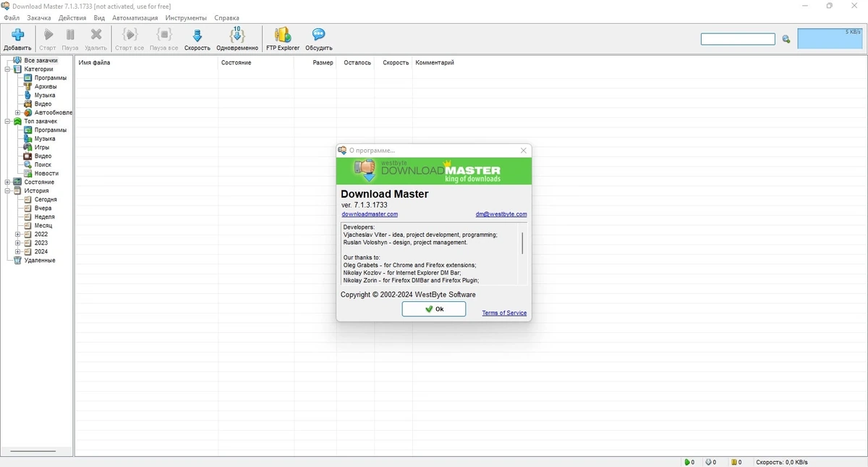Click the search icon beside the search field
This screenshot has height=467, width=868.
click(786, 39)
